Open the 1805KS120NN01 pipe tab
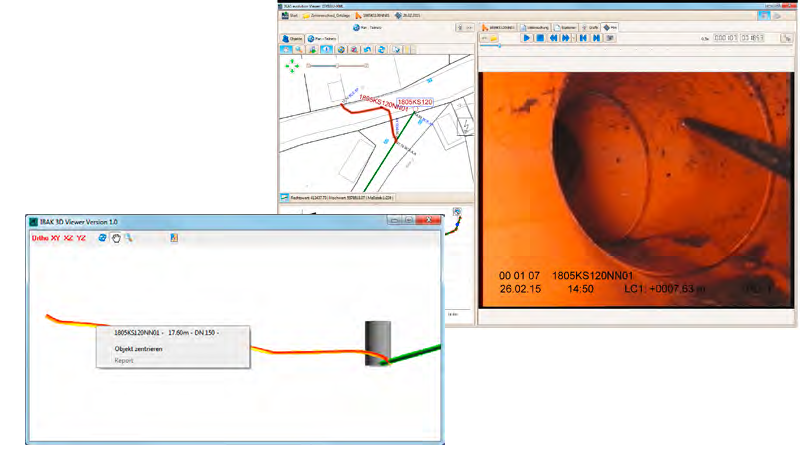The image size is (800, 458). pos(498,27)
